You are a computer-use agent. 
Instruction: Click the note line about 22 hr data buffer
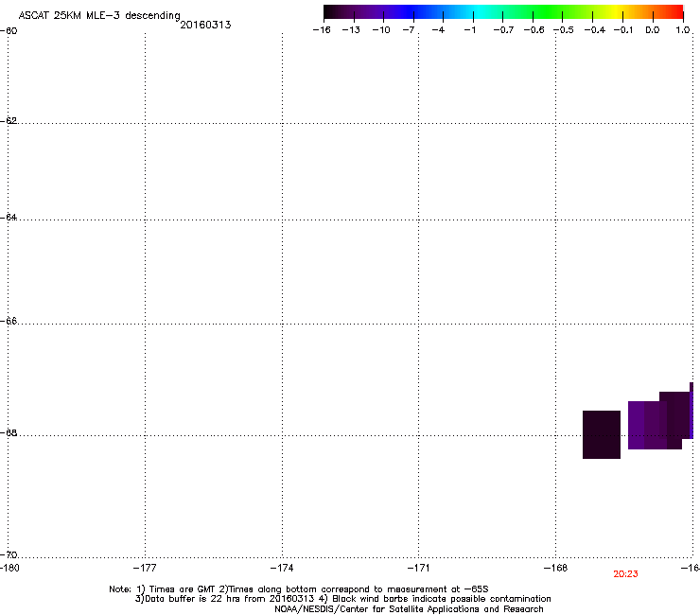tap(342, 599)
